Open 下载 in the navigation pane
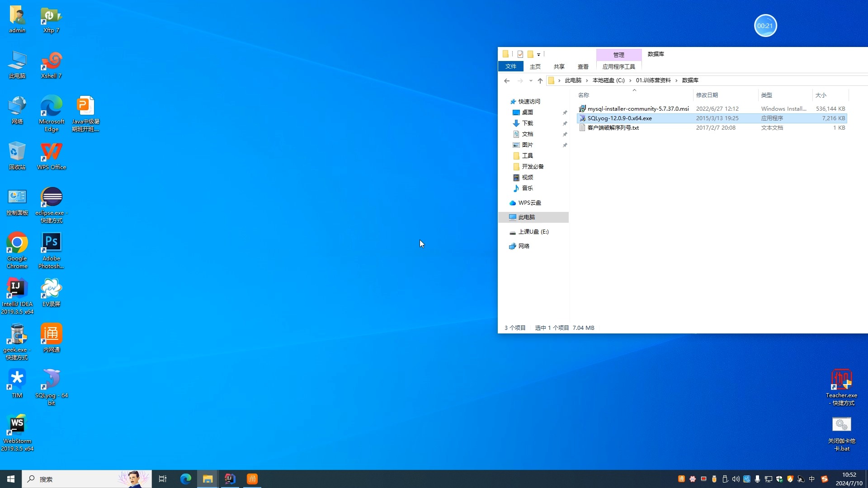Image resolution: width=868 pixels, height=488 pixels. 527,123
